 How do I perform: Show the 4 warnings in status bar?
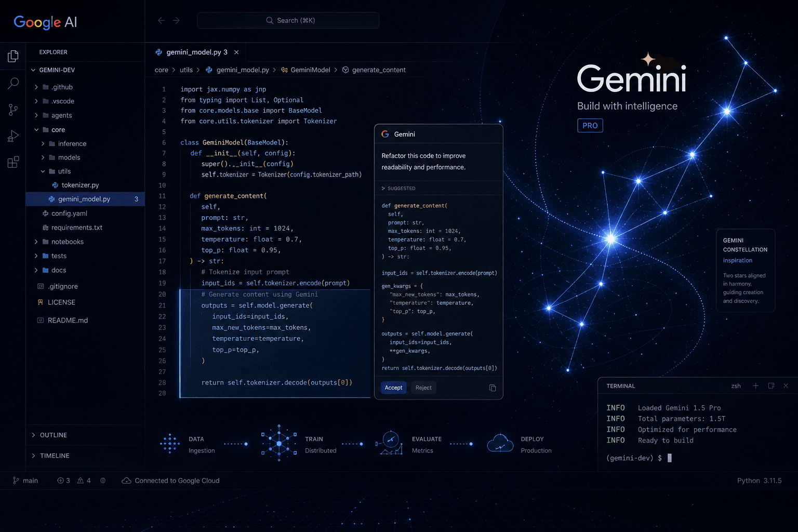pos(84,481)
